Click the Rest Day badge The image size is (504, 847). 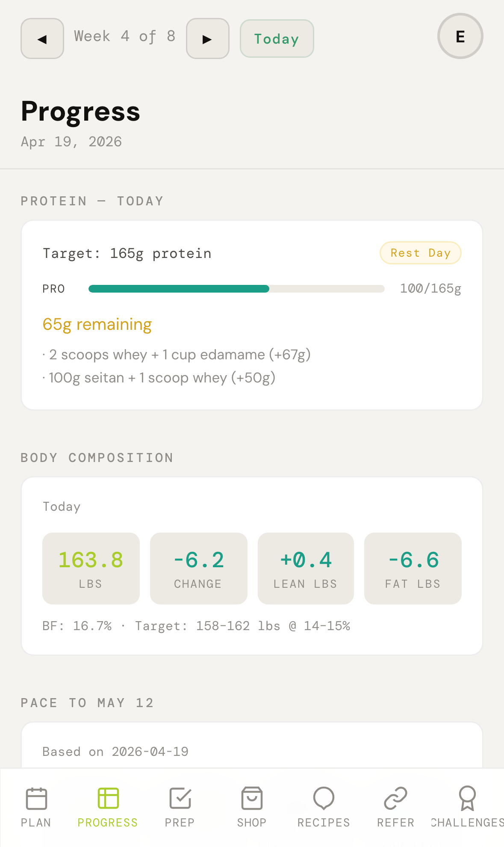(420, 253)
